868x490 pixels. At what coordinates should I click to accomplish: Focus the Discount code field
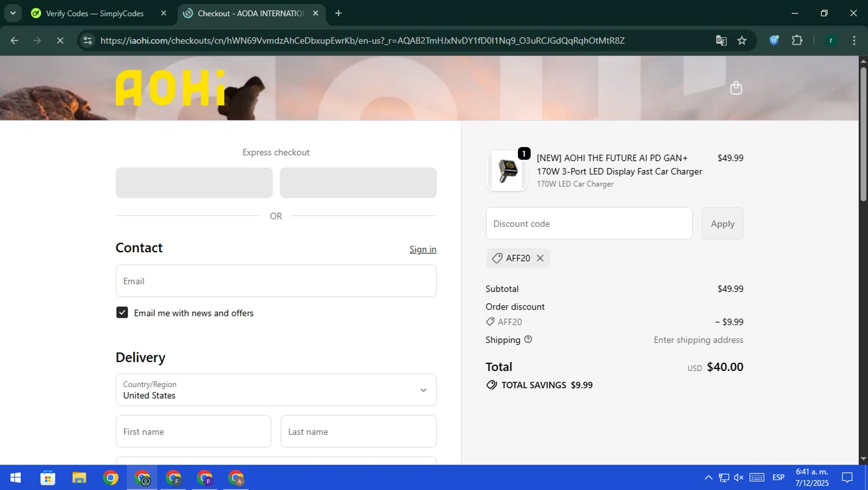tap(589, 223)
